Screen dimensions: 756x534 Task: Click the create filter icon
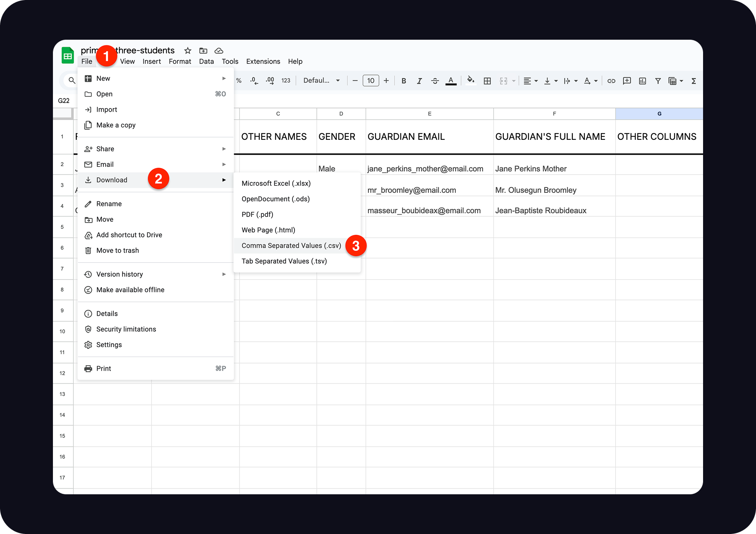click(x=658, y=81)
